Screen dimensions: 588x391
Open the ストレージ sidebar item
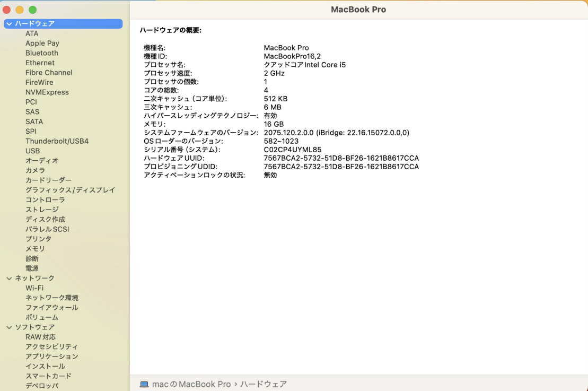42,210
